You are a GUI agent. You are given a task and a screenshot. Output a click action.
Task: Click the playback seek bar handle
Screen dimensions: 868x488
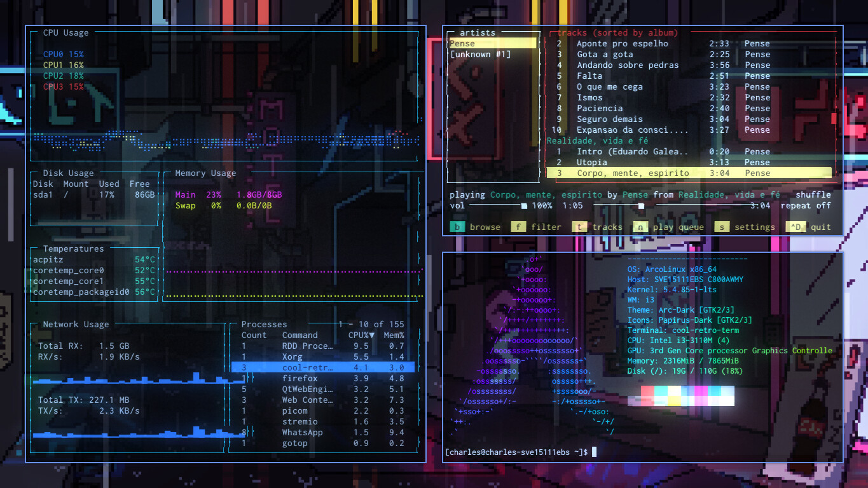641,206
